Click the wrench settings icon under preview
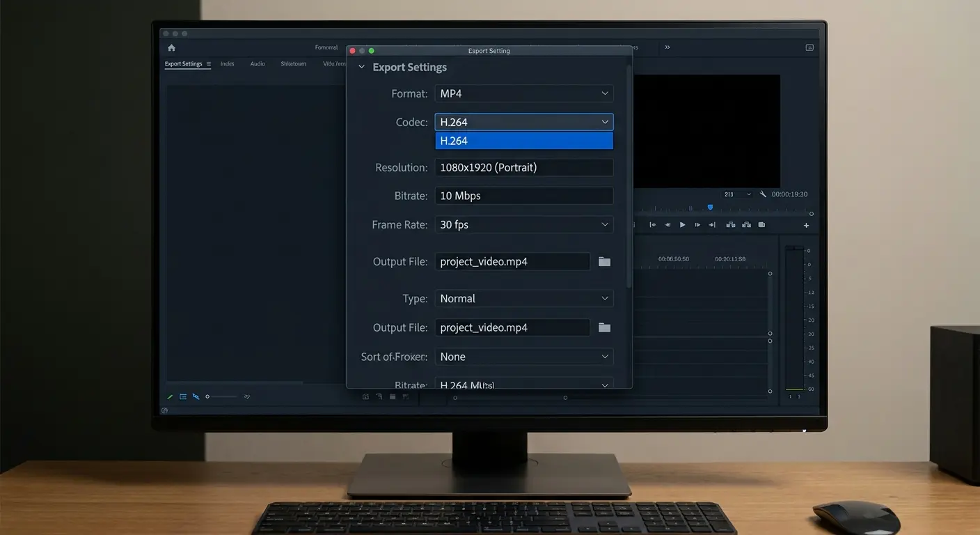The width and height of the screenshot is (980, 535). (x=763, y=194)
